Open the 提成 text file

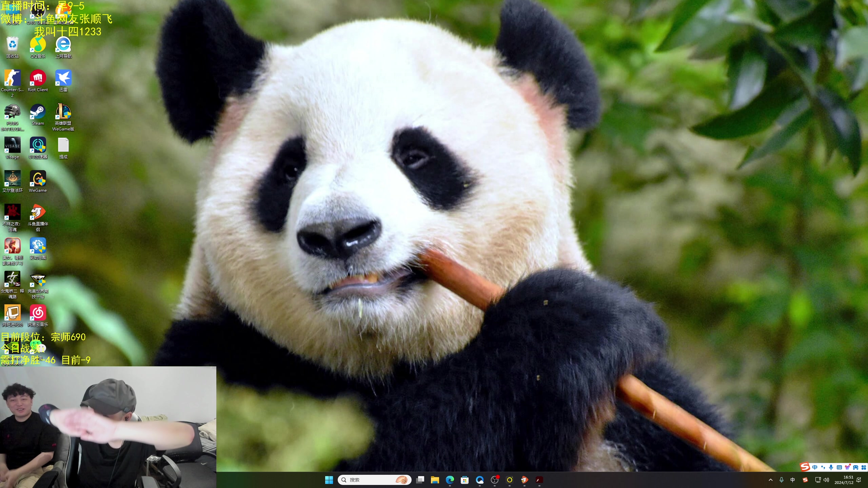[63, 148]
